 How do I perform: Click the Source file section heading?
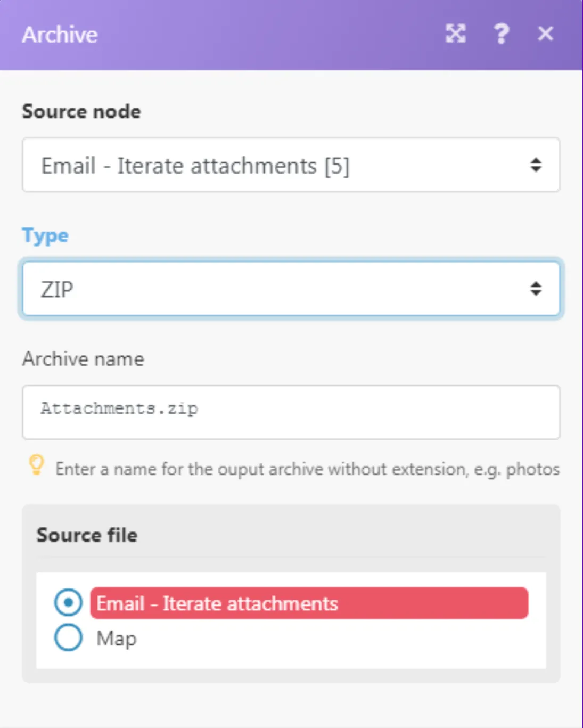pos(87,535)
